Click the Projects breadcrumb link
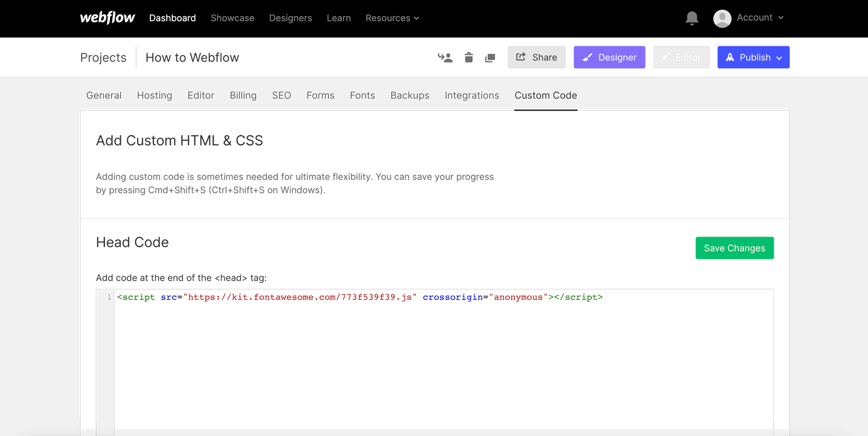The height and width of the screenshot is (436, 868). 103,57
